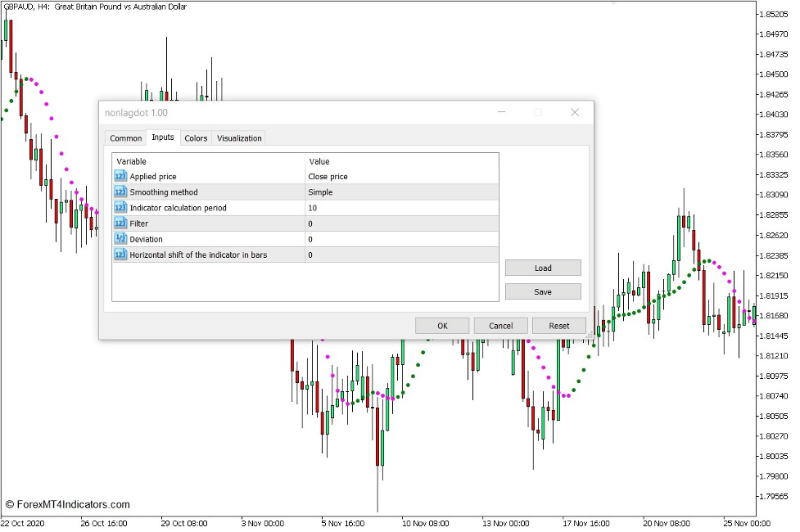Click the GBPAUD H4 chart title label
The image size is (800, 532).
click(x=94, y=7)
